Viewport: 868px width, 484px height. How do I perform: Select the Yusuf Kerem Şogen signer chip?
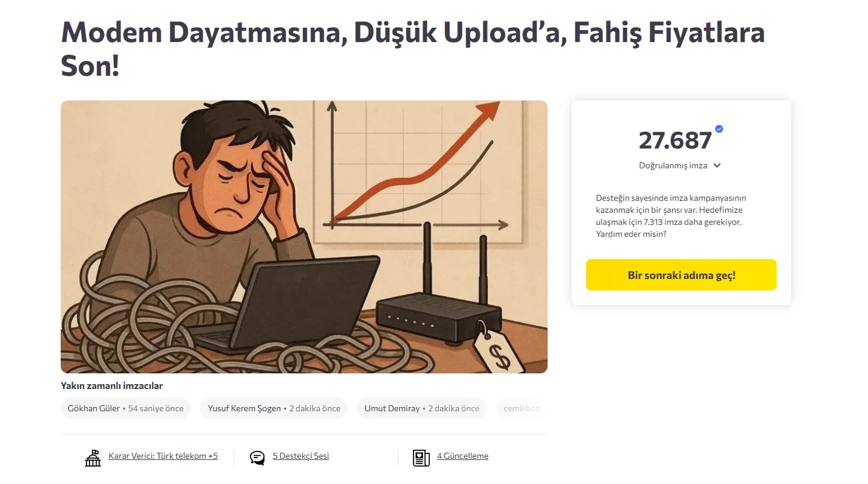tap(274, 408)
